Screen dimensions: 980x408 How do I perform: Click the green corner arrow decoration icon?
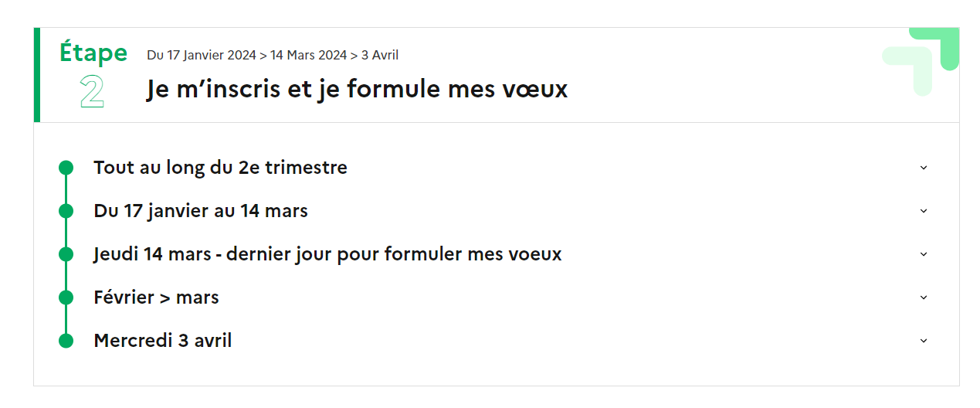point(921,62)
